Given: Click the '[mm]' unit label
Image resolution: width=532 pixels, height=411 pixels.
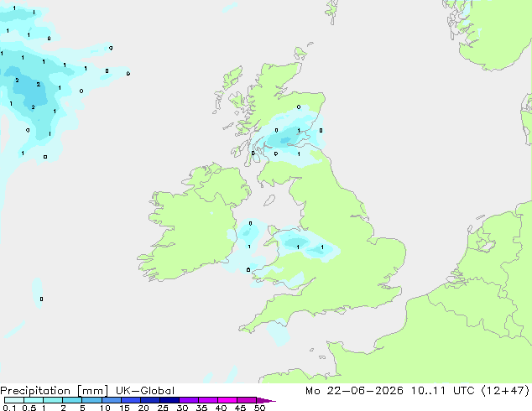Looking at the screenshot, I should (x=93, y=391).
